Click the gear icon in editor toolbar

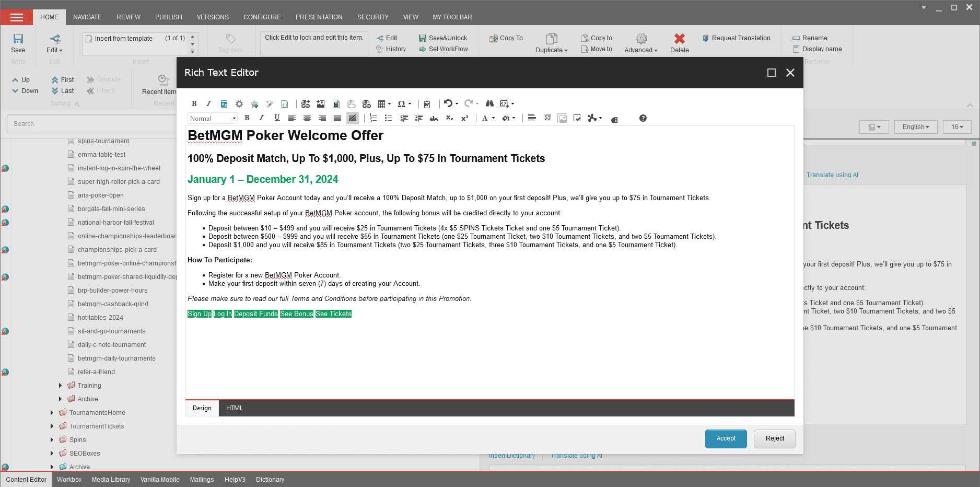[239, 103]
